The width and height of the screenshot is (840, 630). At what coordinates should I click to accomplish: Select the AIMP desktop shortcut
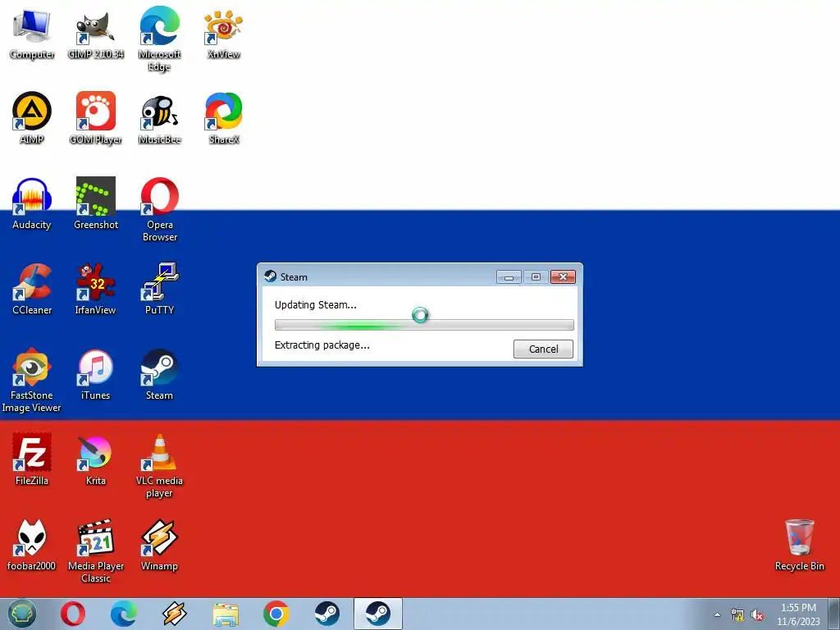pos(32,118)
